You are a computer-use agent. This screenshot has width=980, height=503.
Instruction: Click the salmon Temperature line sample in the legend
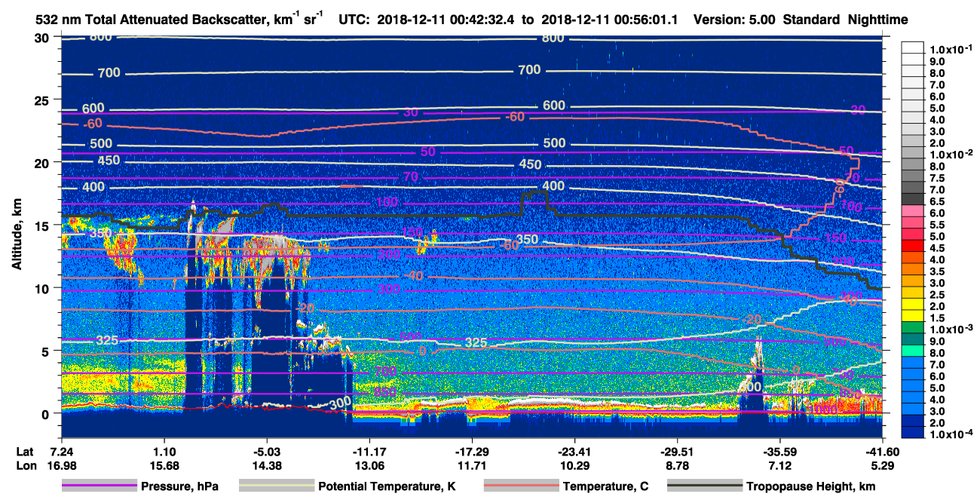[520, 486]
